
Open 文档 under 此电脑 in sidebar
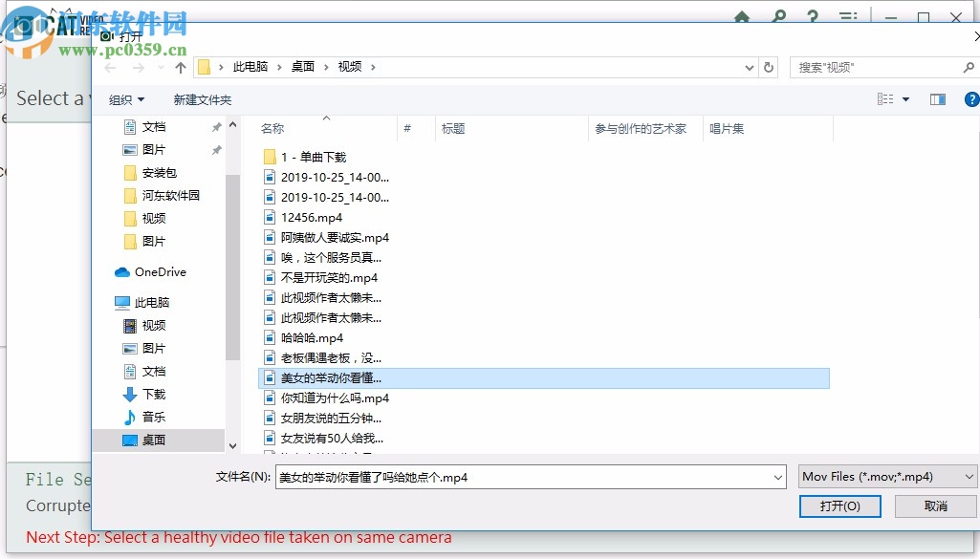144,372
